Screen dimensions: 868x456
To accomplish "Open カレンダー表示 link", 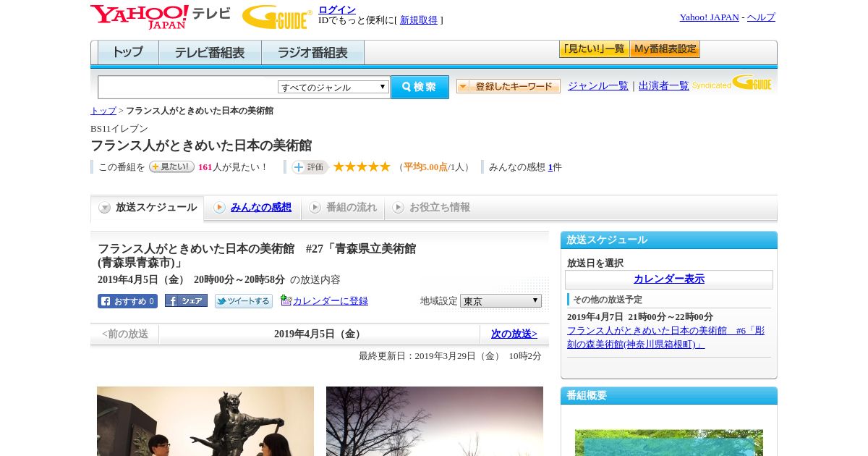I will [x=669, y=279].
